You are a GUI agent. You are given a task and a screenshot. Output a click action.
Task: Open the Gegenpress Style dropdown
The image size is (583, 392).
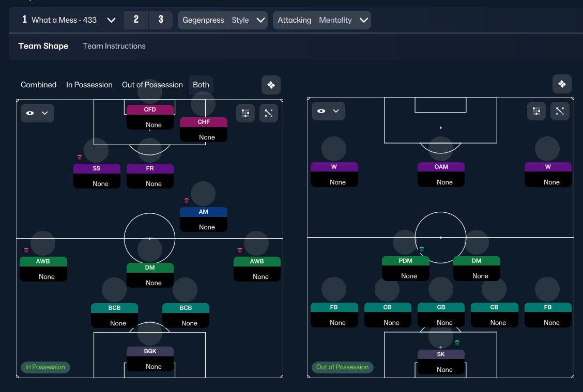(x=223, y=20)
